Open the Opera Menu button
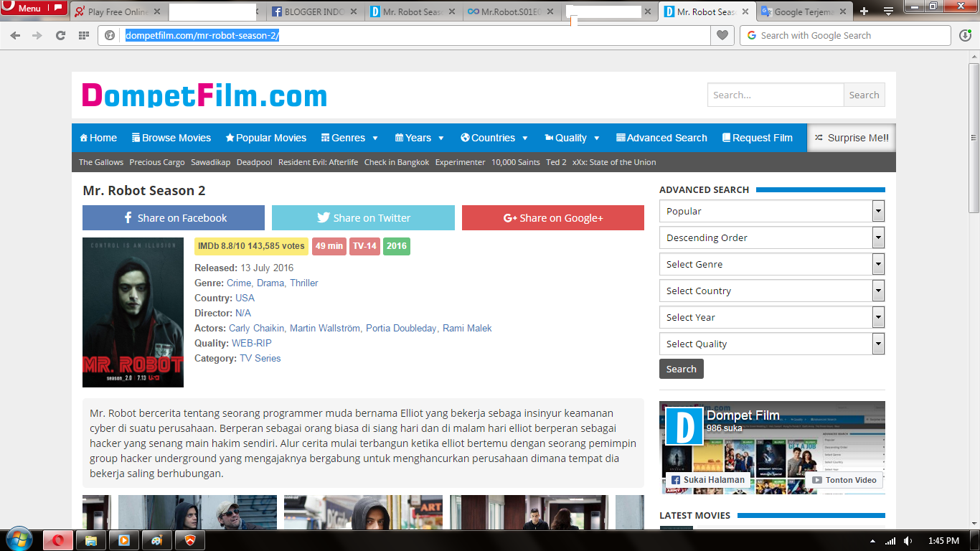Image resolution: width=980 pixels, height=551 pixels. pyautogui.click(x=34, y=9)
